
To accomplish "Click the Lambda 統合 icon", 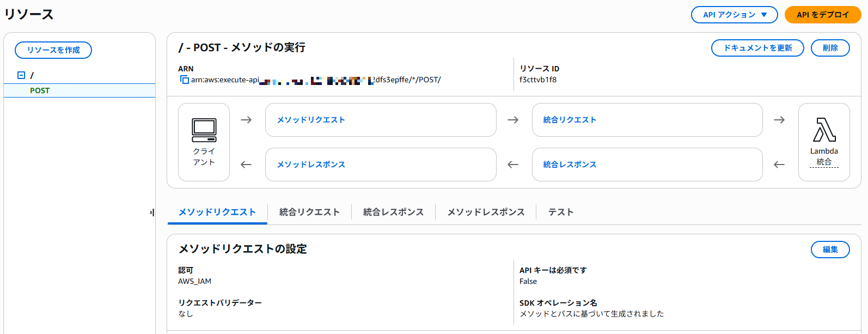I will (x=824, y=130).
